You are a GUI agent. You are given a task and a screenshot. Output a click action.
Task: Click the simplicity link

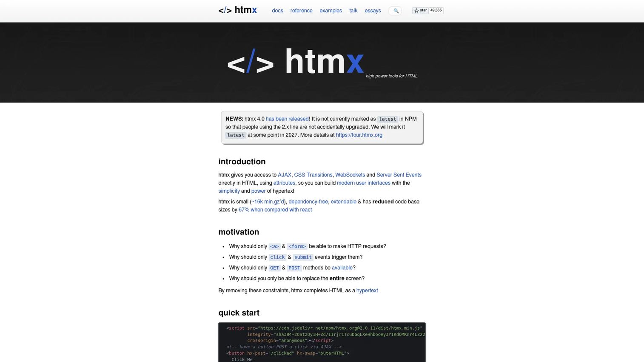[x=229, y=191]
